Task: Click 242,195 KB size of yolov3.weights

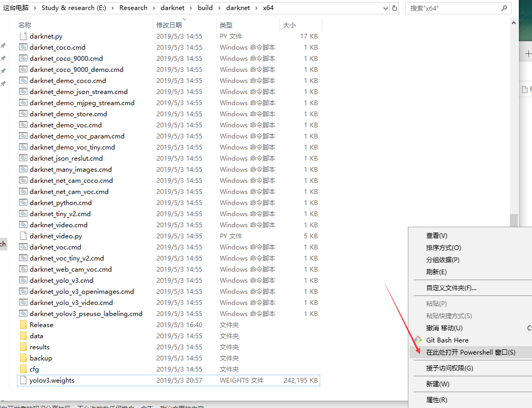Action: pos(301,381)
